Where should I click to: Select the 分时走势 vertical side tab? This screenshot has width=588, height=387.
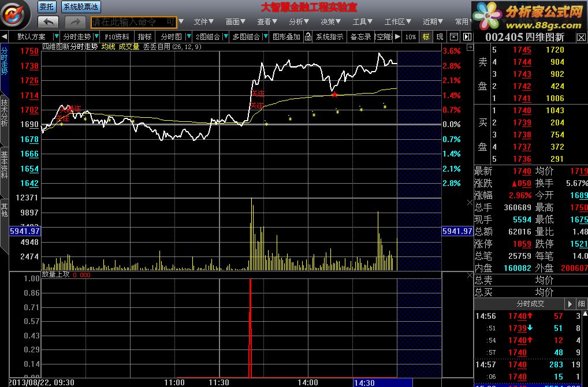pyautogui.click(x=4, y=61)
